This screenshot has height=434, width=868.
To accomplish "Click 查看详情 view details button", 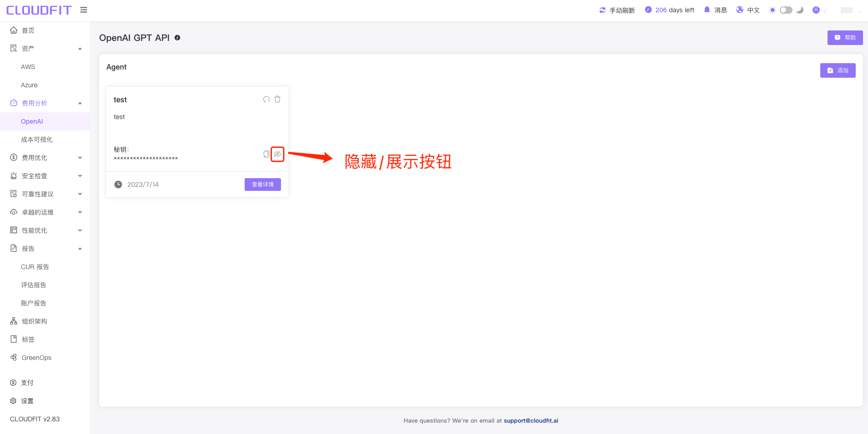I will click(x=263, y=185).
